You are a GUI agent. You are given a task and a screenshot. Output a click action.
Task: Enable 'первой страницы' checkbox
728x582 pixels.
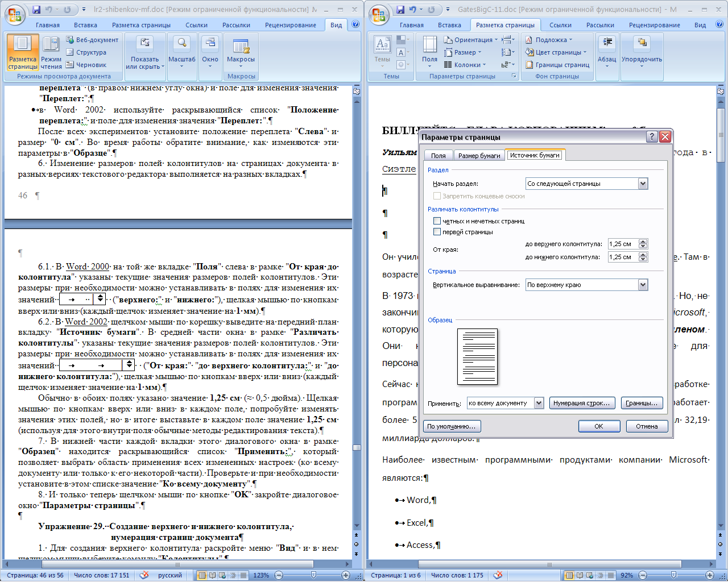[x=437, y=232]
